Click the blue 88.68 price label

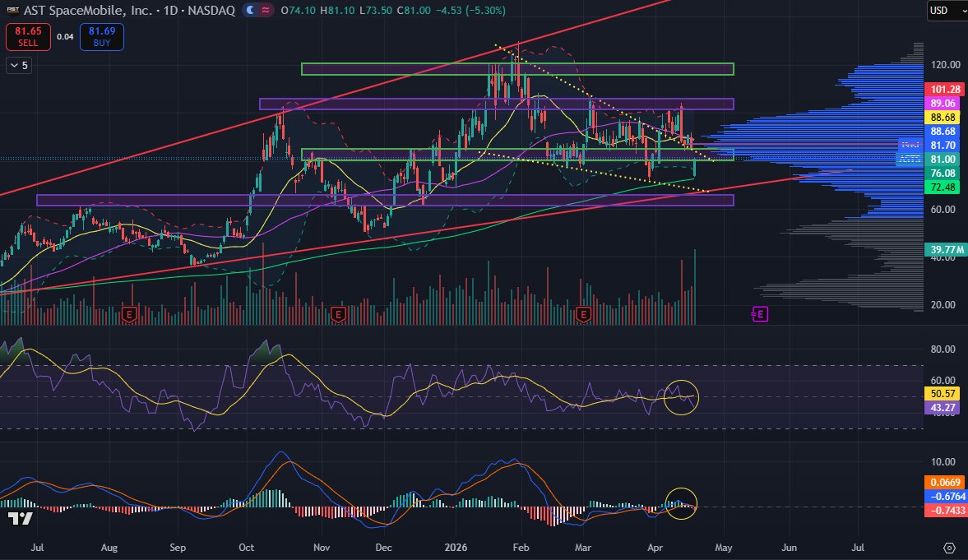(x=942, y=131)
